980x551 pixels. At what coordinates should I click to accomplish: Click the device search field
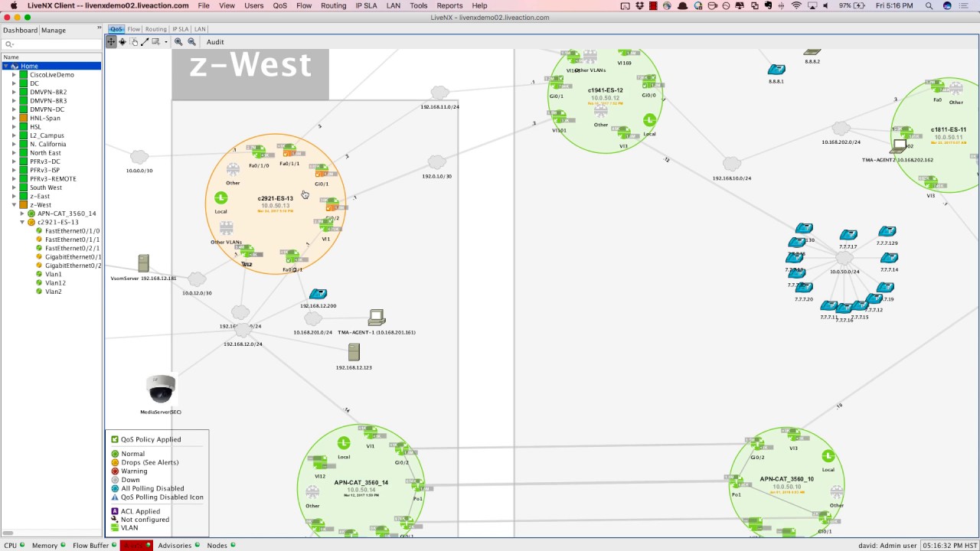[51, 44]
